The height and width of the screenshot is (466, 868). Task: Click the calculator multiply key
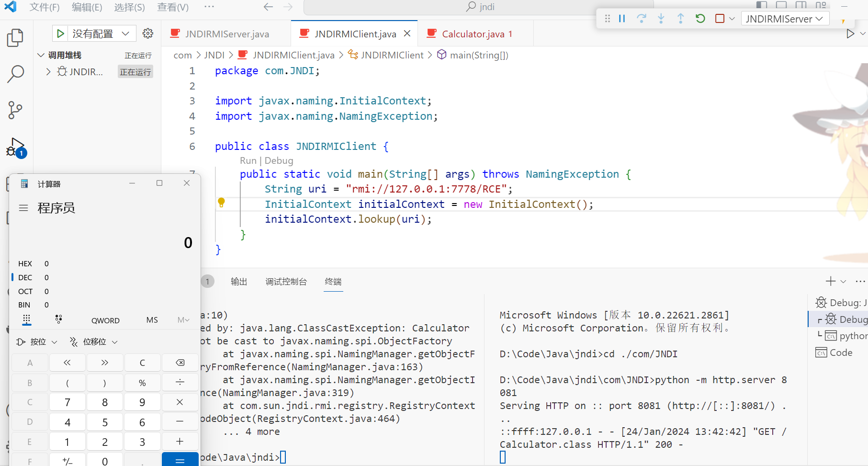tap(180, 402)
